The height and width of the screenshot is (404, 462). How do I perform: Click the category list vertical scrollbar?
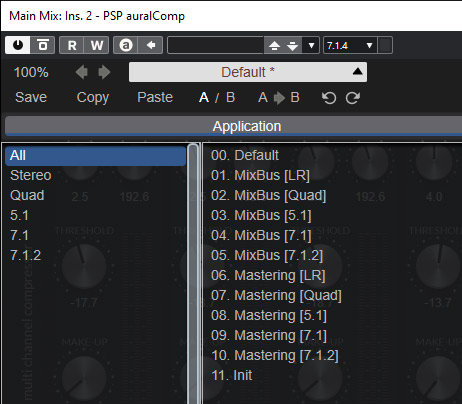tap(193, 273)
